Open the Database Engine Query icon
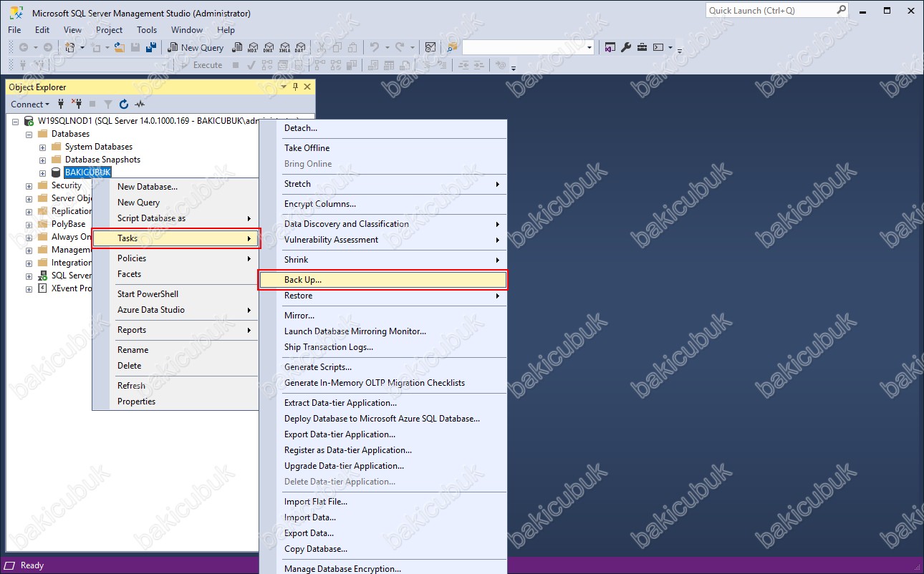This screenshot has width=924, height=574. click(237, 47)
